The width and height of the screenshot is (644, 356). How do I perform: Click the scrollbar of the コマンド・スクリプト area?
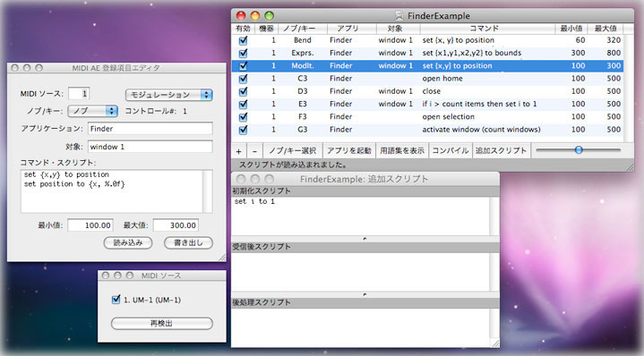point(208,191)
